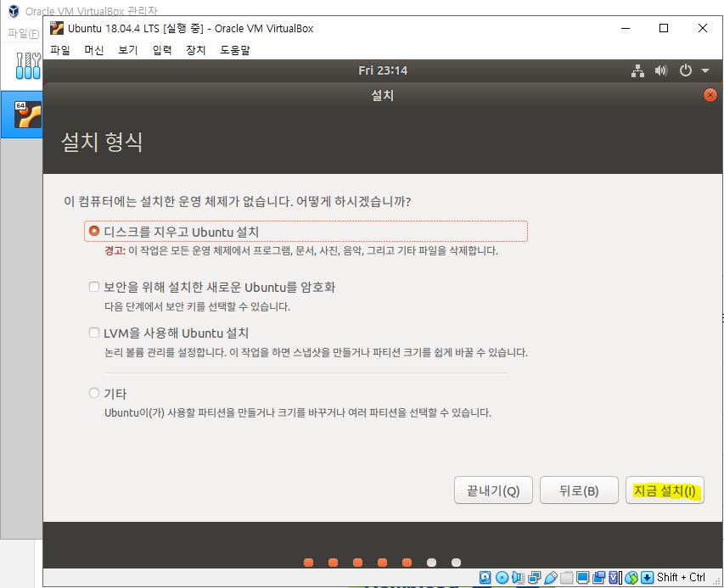Open the Ubuntu volume icon in top bar
This screenshot has height=588, width=724.
click(x=661, y=70)
